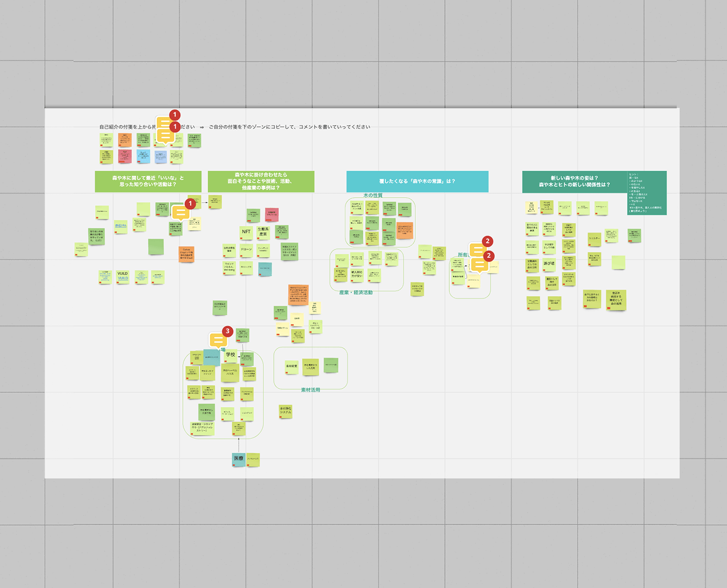
Task: Select the green 森や木に掛け合わせたら header
Action: 261,181
